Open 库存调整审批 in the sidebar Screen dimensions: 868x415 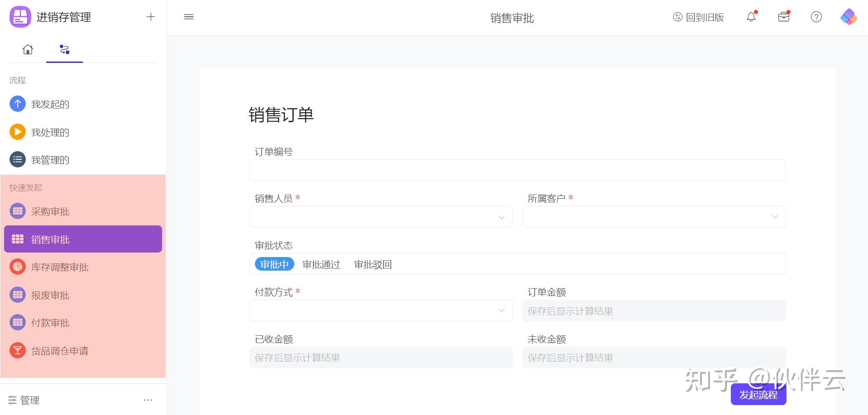point(60,267)
